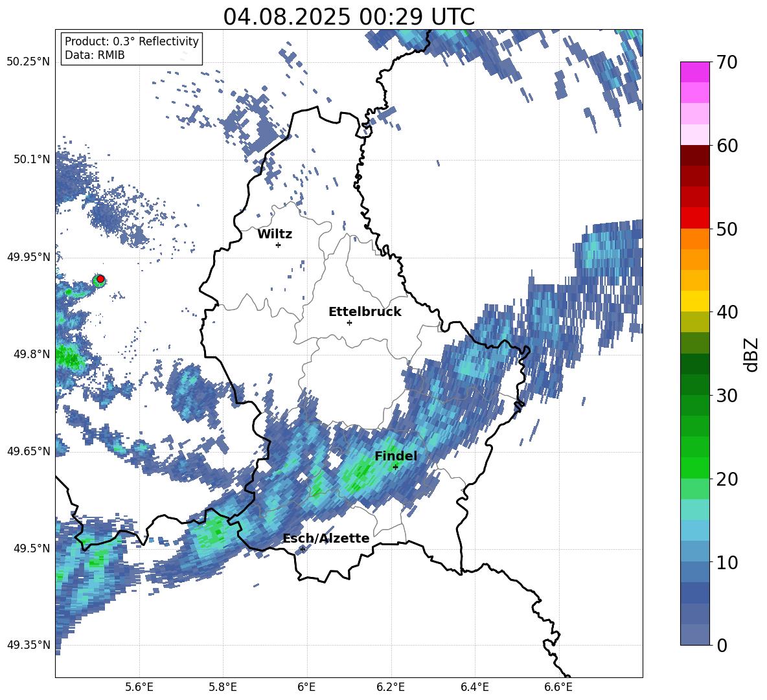Click the magenta swatch at colorbar top
This screenshot has width=767, height=700.
[694, 72]
